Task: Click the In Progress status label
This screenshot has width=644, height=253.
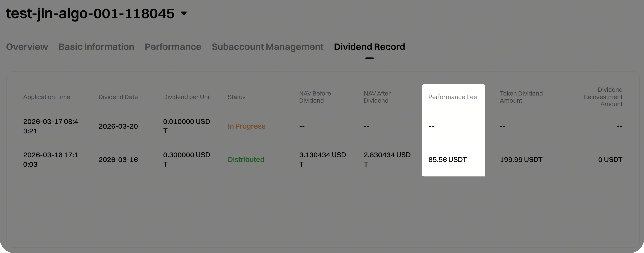Action: click(x=246, y=126)
